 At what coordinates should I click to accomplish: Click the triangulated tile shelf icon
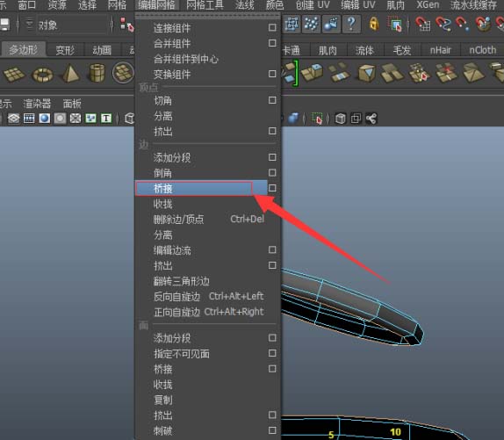[x=473, y=72]
